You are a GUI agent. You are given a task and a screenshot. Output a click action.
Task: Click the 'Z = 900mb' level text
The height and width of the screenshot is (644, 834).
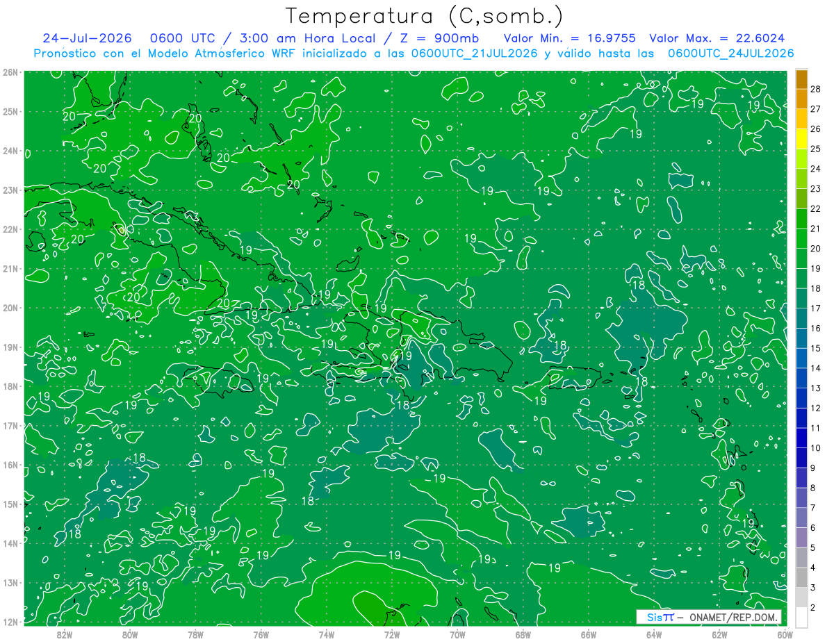click(437, 38)
